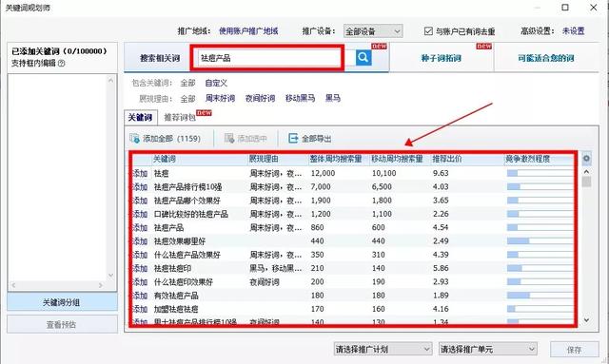Click 添加 for keyword 祛痘
This screenshot has height=364, width=609.
point(140,174)
